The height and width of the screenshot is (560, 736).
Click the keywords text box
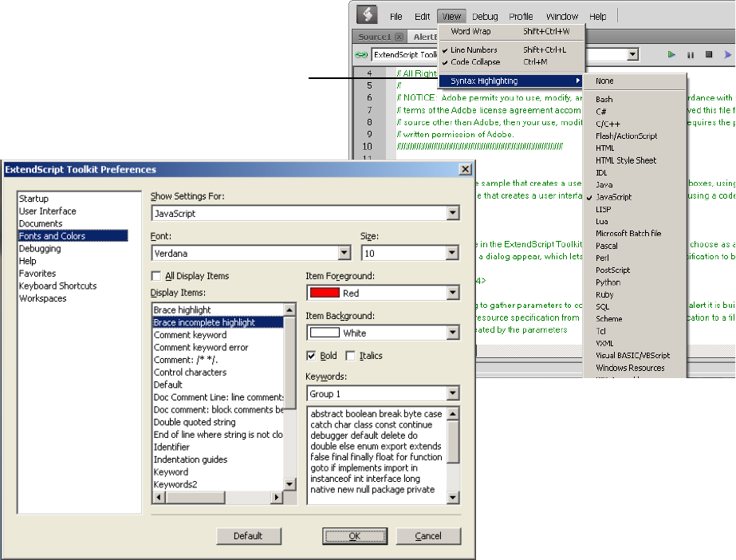(377, 455)
